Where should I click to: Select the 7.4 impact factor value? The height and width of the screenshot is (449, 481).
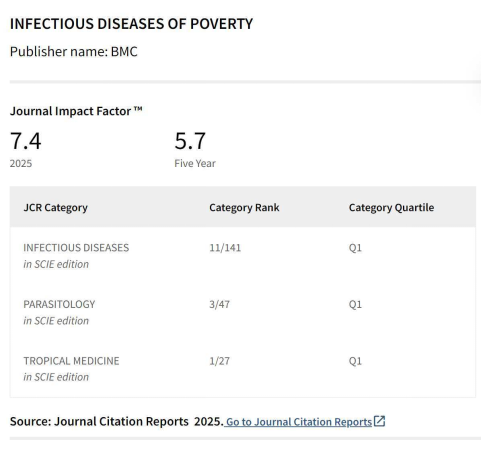[x=26, y=141]
